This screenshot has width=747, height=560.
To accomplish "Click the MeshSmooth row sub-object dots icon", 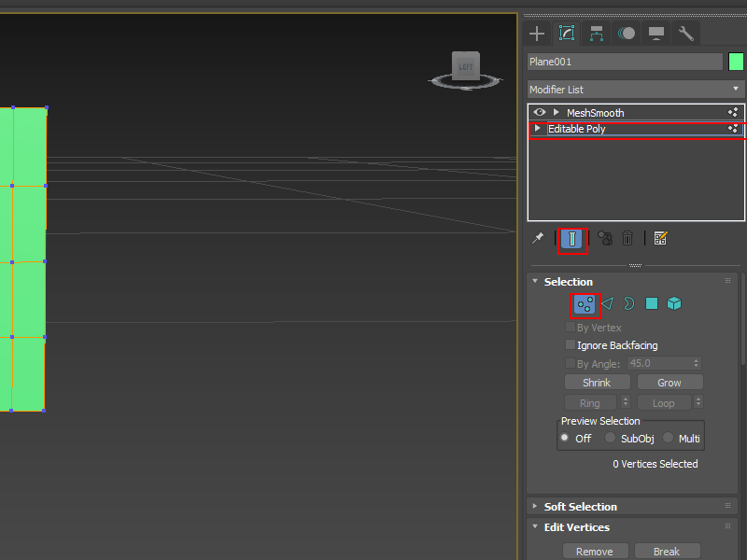I will point(733,112).
